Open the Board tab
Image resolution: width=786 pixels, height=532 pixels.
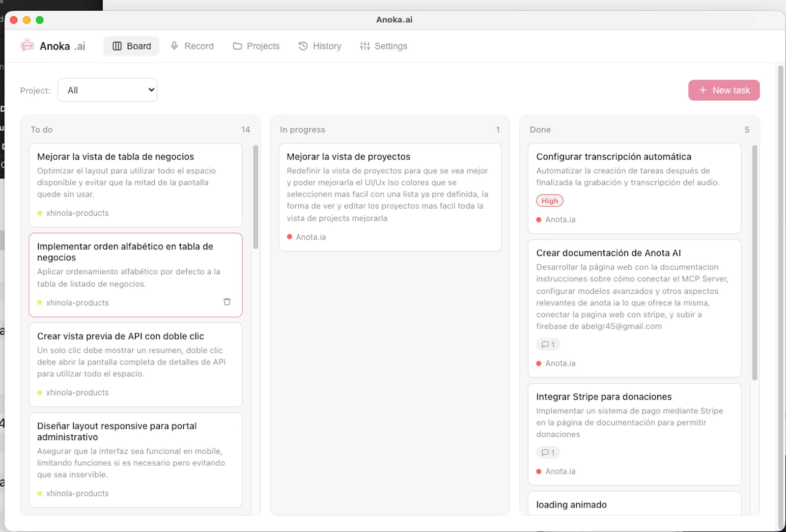[x=132, y=46]
